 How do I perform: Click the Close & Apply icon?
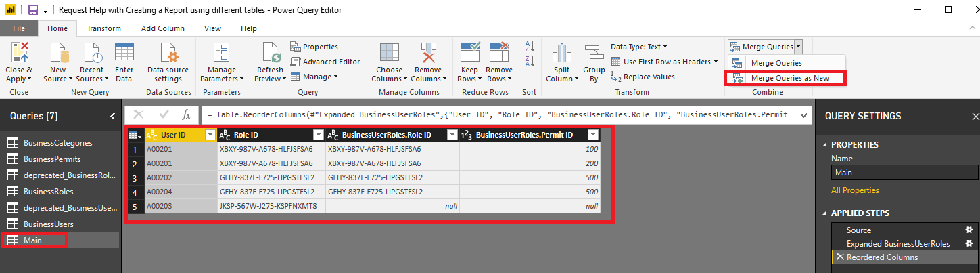19,53
